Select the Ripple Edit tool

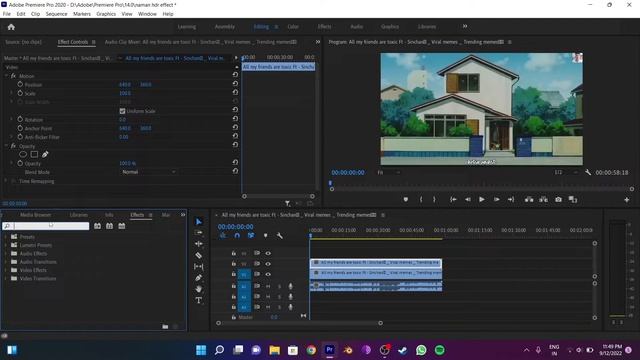tap(199, 244)
